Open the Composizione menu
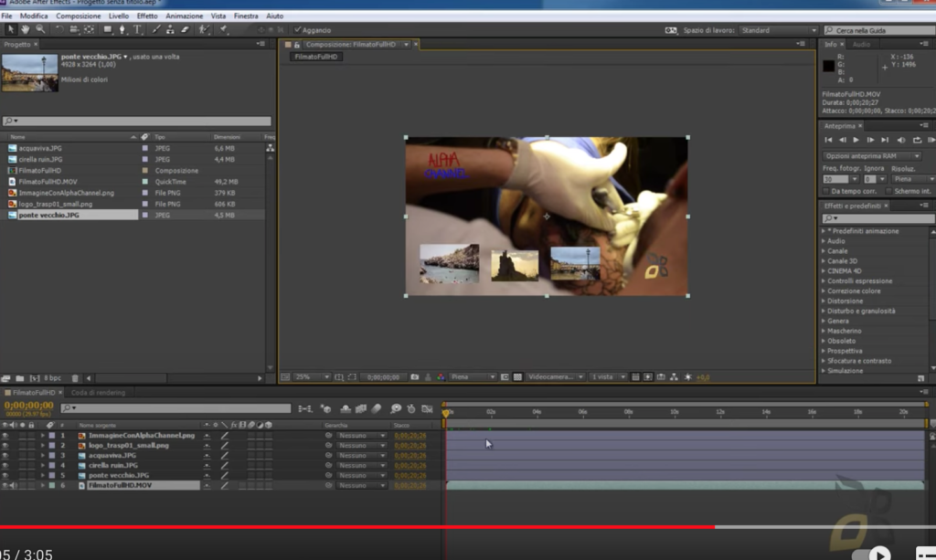The image size is (936, 560). pos(79,16)
